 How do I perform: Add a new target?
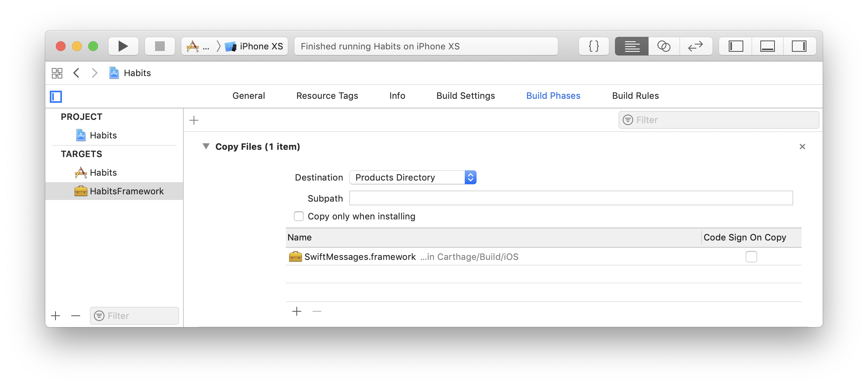click(x=56, y=316)
